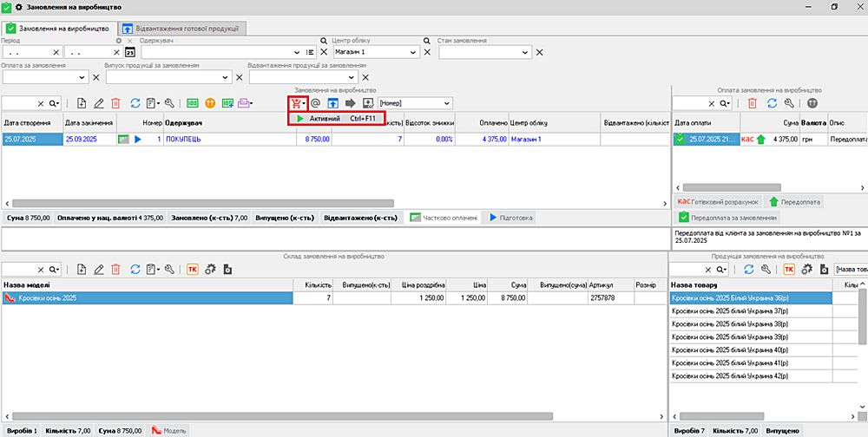Toggle the Частково оплачені filter
Viewport: 868px width, 437px height.
tap(444, 218)
